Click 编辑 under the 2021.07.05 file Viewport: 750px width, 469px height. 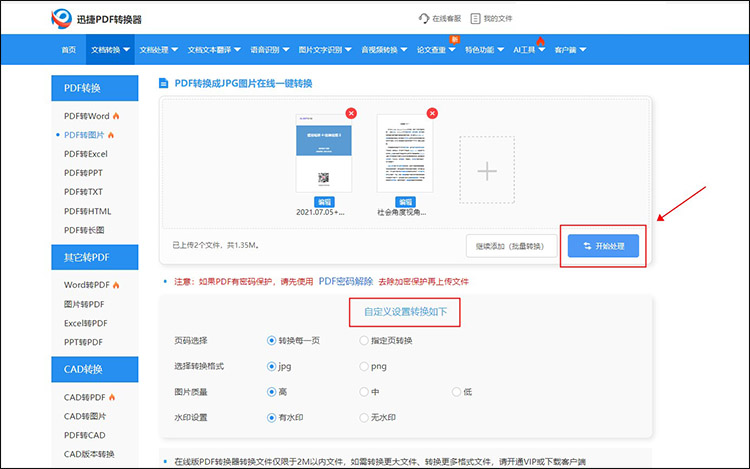click(x=324, y=202)
